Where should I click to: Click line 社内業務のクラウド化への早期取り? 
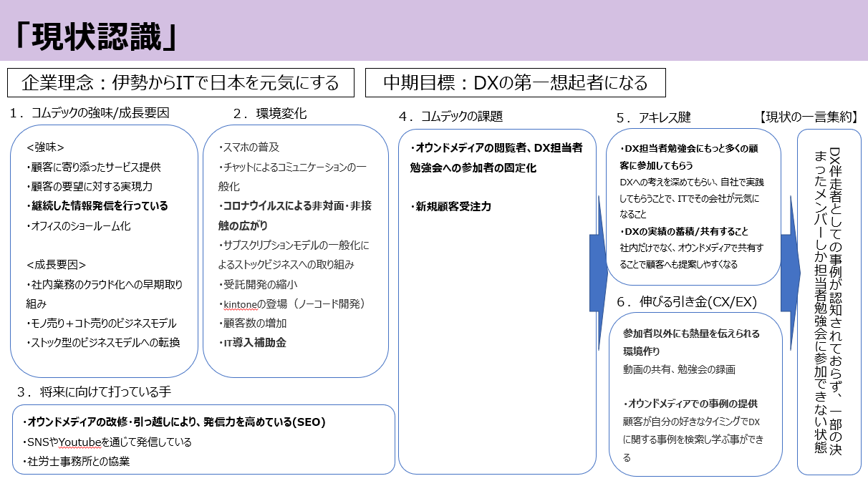point(103,284)
